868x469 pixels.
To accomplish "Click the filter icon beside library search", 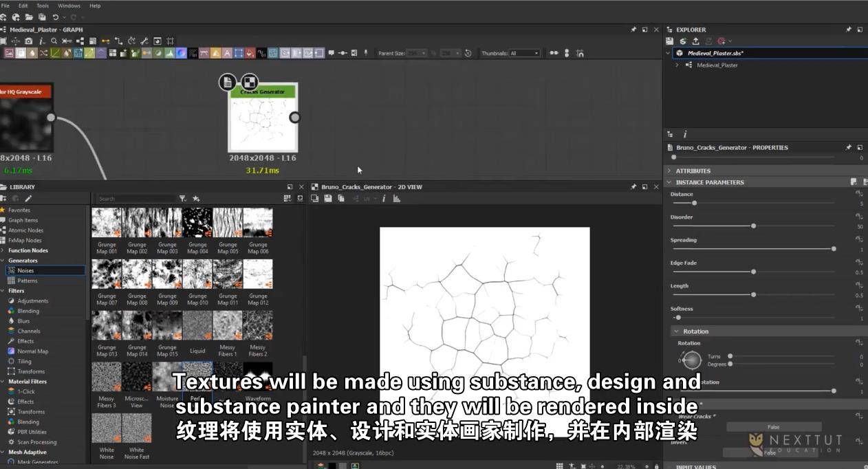I will tap(183, 198).
